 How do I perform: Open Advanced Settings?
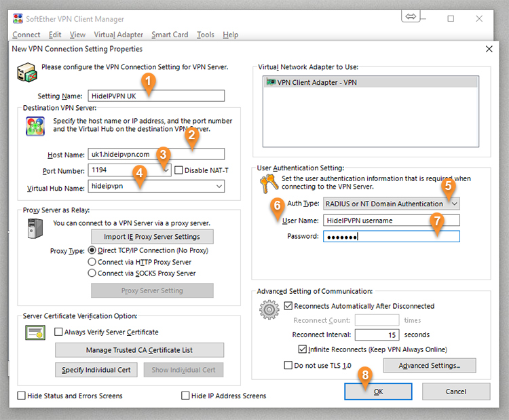point(430,366)
